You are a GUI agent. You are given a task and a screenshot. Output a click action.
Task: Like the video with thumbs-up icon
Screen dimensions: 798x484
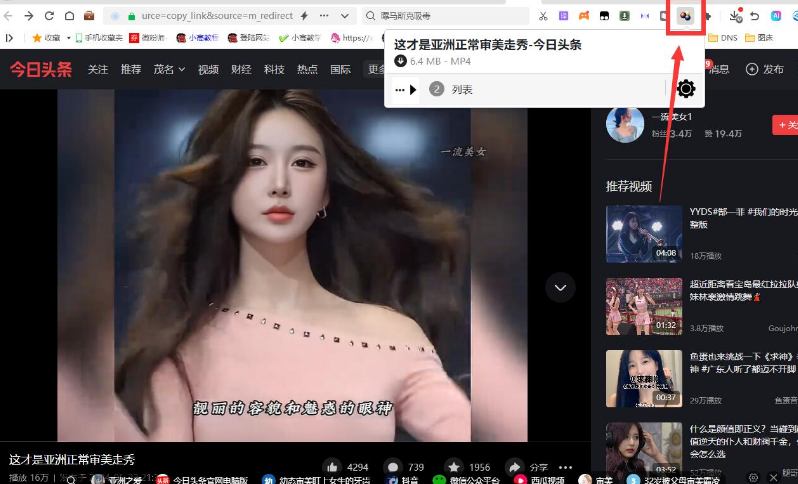(x=332, y=467)
